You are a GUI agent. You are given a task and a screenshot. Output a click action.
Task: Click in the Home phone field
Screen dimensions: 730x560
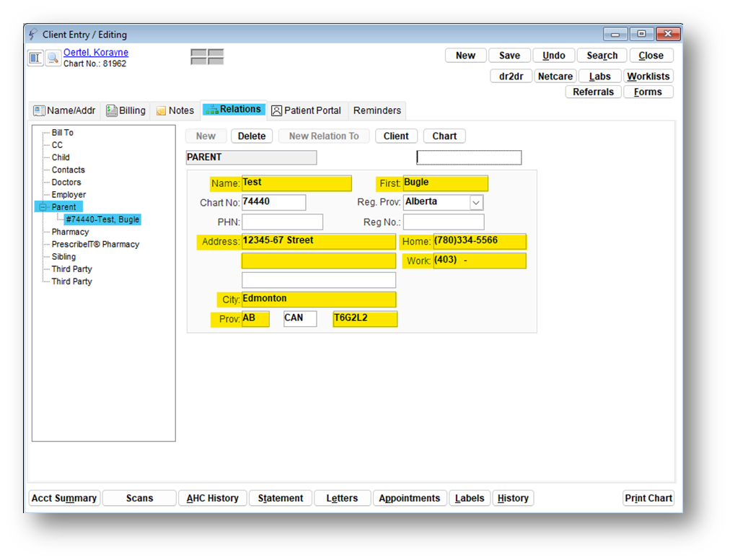[479, 241]
